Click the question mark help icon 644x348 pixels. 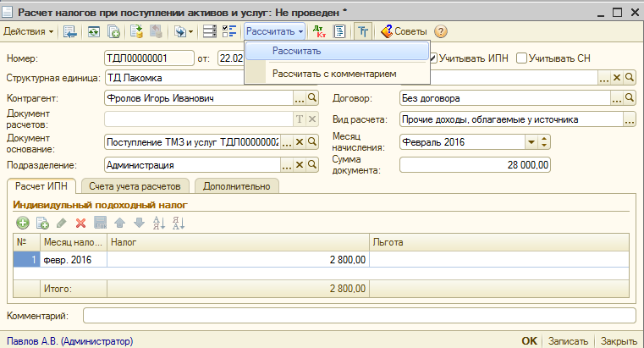tap(440, 31)
